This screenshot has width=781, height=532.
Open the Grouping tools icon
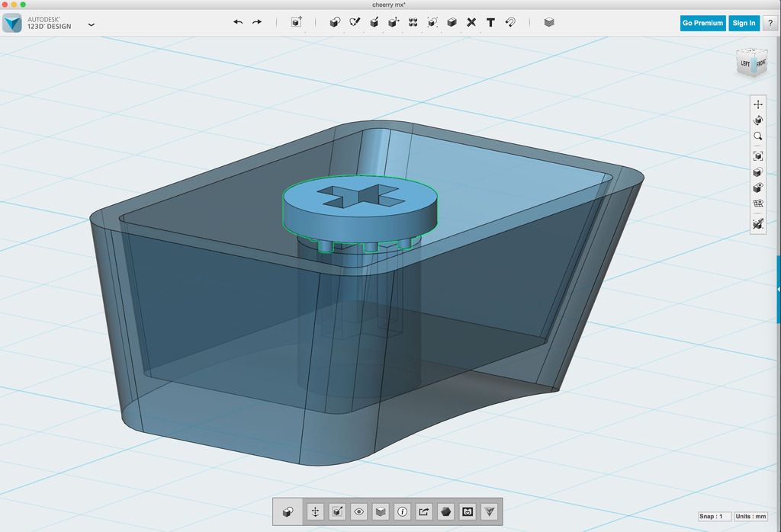432,22
